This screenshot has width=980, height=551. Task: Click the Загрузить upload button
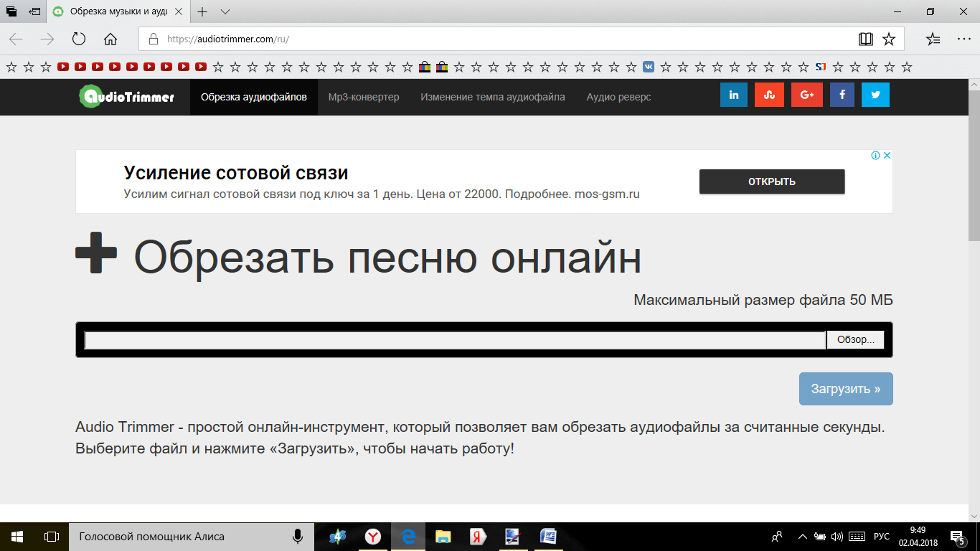click(x=846, y=389)
